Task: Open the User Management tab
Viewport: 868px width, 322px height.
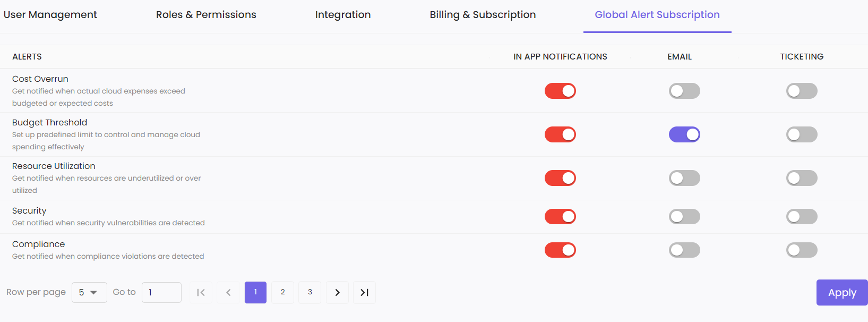Action: [x=50, y=15]
